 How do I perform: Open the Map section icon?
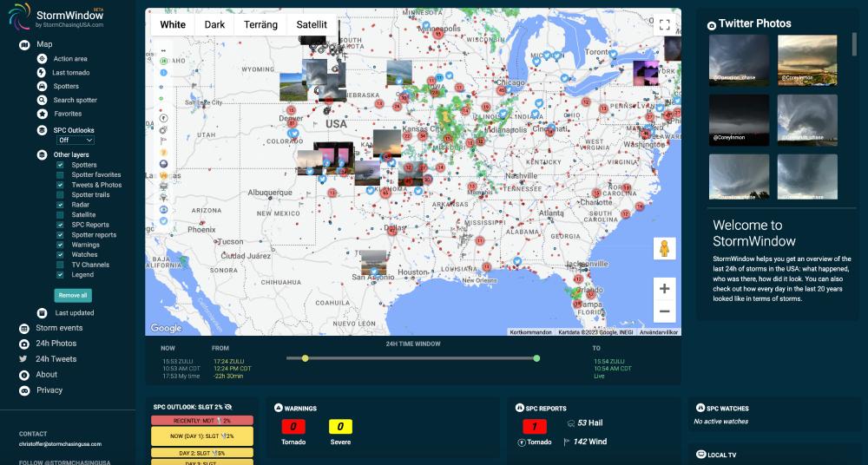coord(24,45)
